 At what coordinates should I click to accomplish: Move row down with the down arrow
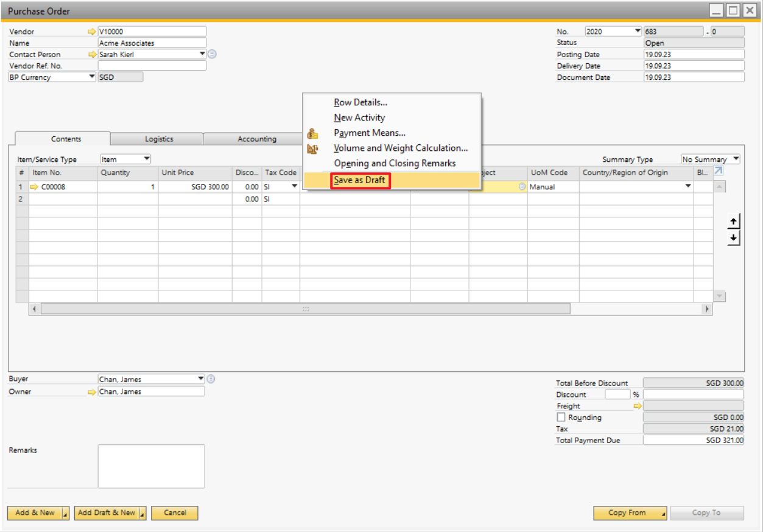point(734,238)
